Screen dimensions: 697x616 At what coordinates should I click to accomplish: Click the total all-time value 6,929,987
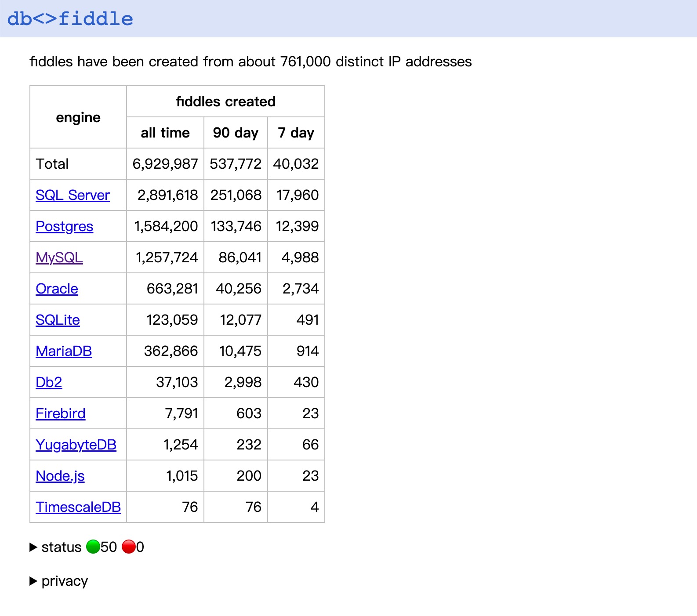click(165, 164)
